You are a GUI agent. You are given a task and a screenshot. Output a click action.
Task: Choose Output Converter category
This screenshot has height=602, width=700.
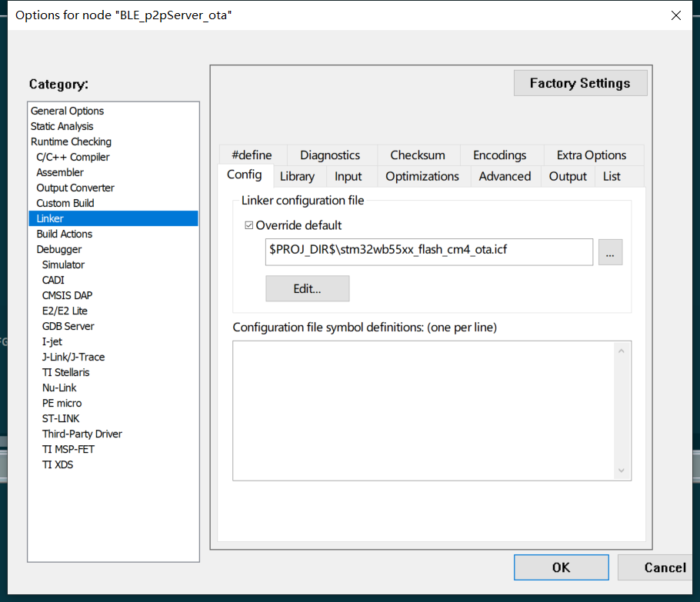113,188
